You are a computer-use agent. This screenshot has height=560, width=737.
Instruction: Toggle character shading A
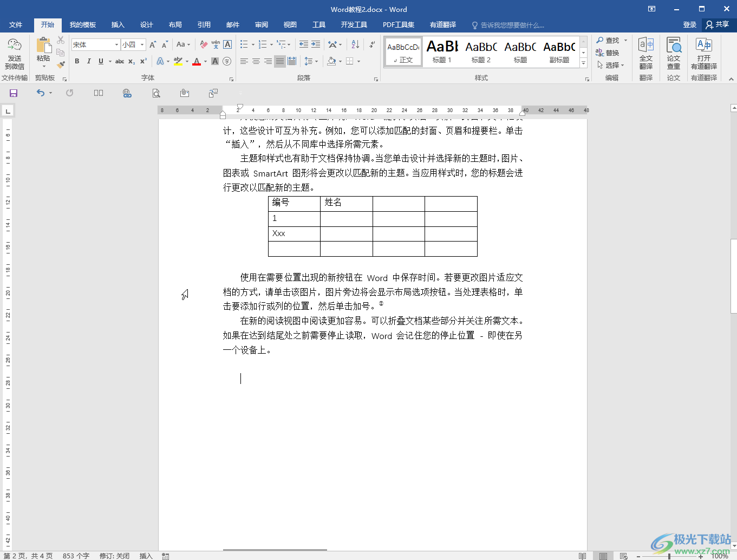click(215, 61)
